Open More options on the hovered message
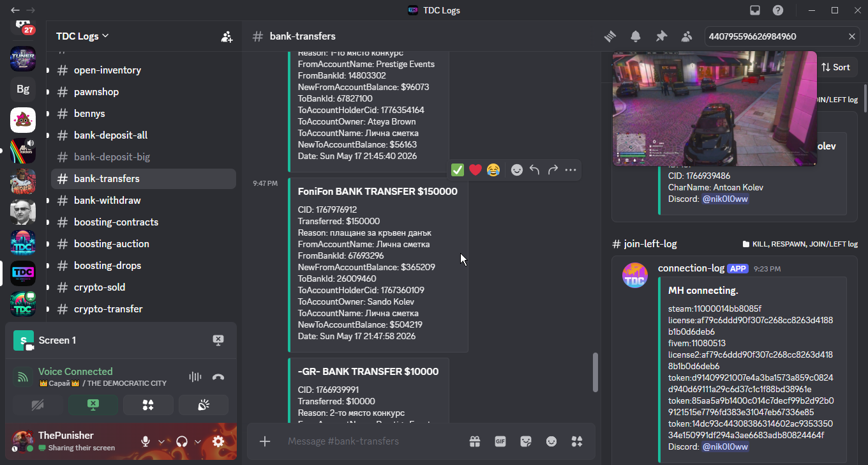The width and height of the screenshot is (868, 465). pos(571,170)
